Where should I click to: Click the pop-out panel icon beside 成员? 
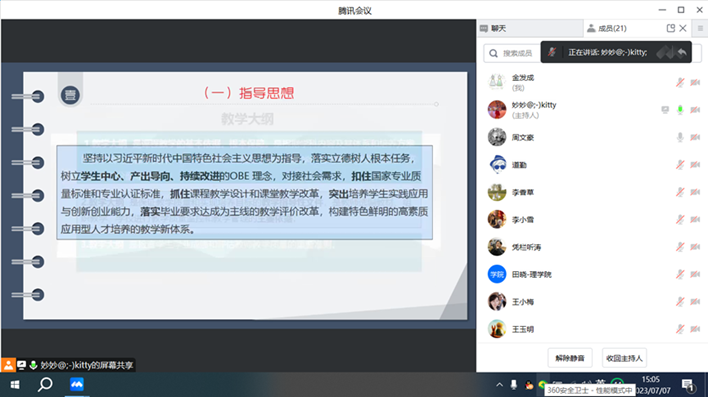[671, 28]
